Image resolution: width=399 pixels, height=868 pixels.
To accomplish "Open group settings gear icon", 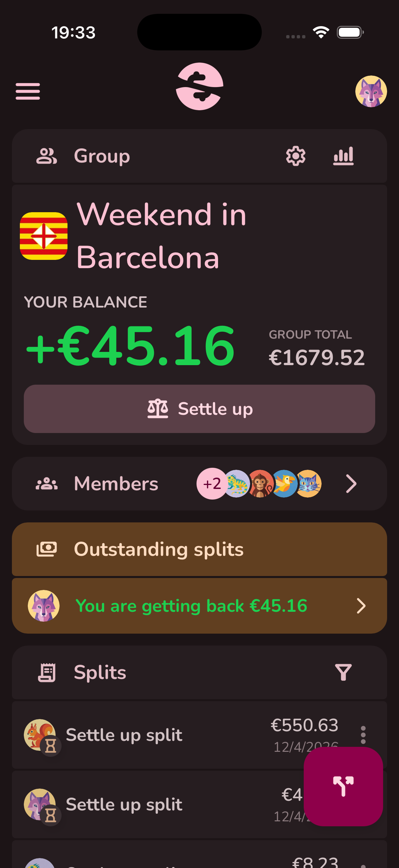I will click(295, 156).
